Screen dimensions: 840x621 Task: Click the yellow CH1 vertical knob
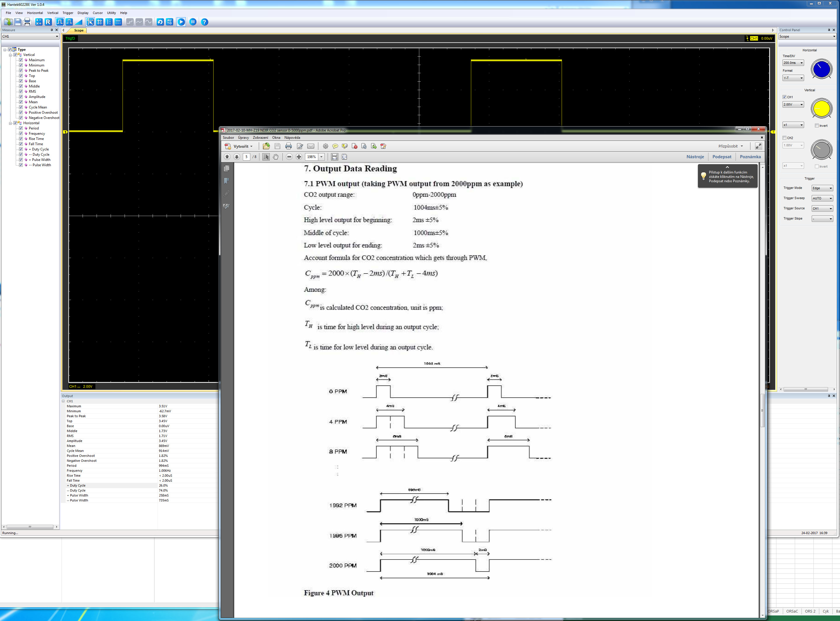point(821,109)
